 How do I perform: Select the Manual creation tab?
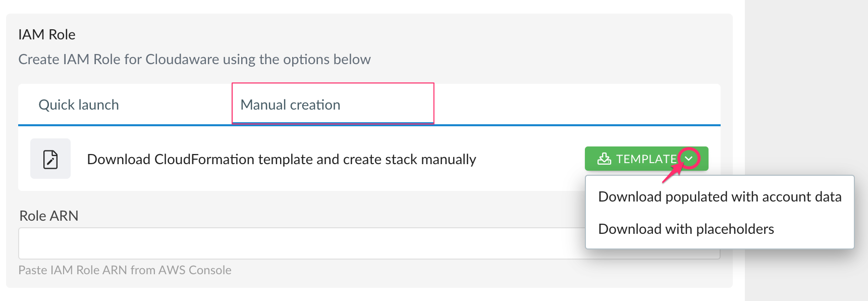(x=291, y=105)
